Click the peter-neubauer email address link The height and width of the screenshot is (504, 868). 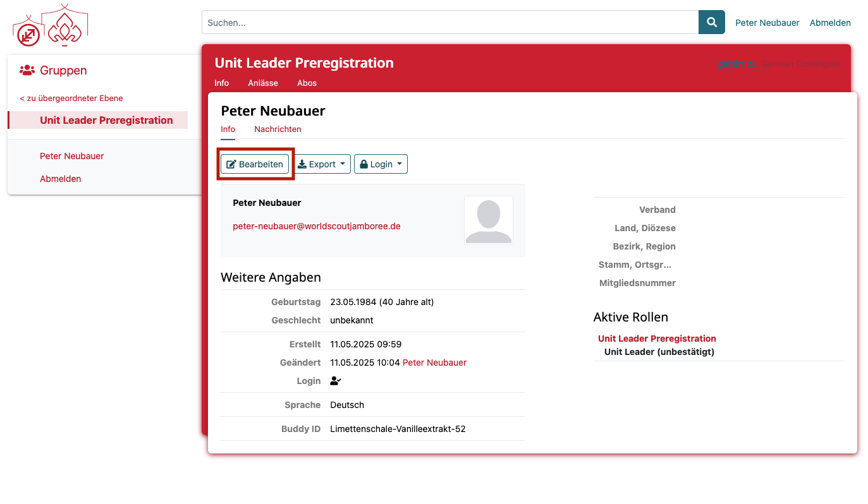[x=316, y=226]
